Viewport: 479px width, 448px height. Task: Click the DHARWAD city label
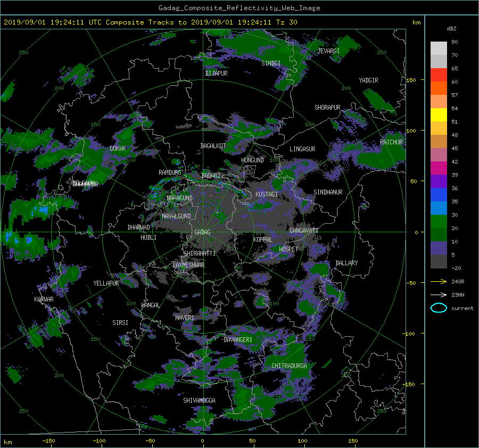pyautogui.click(x=138, y=227)
